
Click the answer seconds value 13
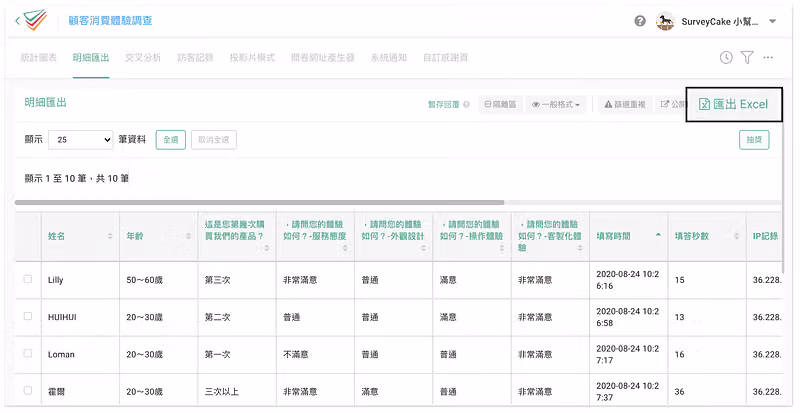[x=680, y=317]
